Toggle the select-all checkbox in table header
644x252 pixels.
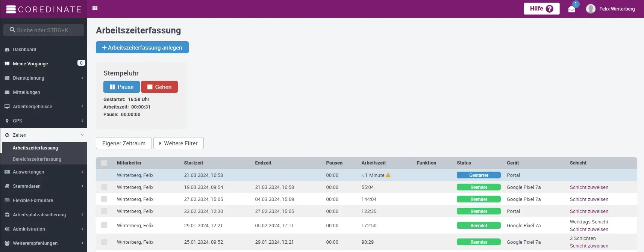(x=104, y=163)
